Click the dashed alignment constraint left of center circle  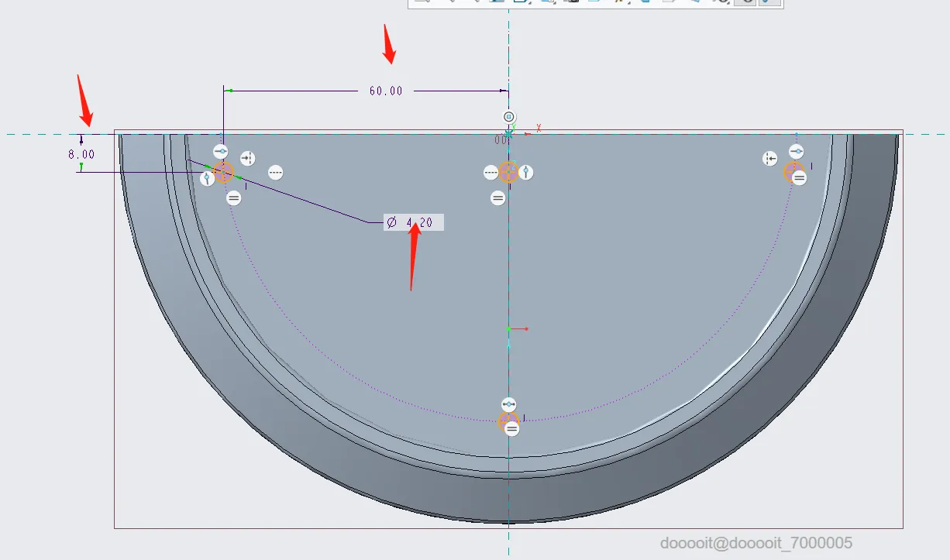[x=490, y=172]
